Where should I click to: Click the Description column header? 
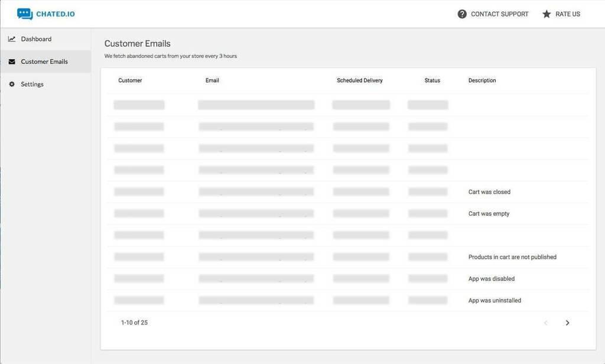tap(482, 80)
